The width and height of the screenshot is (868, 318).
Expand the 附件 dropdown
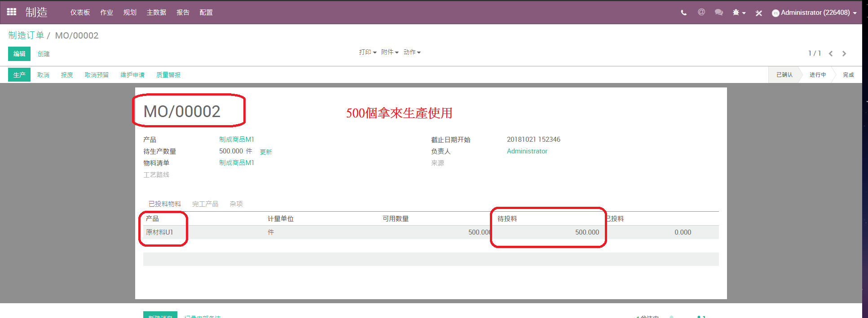(x=390, y=52)
